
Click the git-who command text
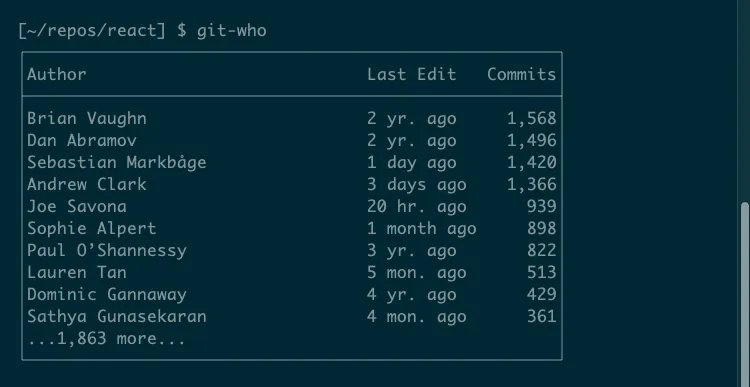(x=232, y=31)
